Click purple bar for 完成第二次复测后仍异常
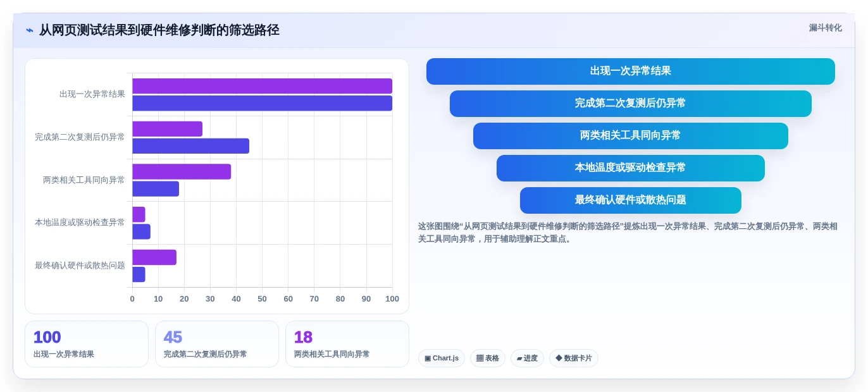Viewport: 868px width, 392px height. 167,129
